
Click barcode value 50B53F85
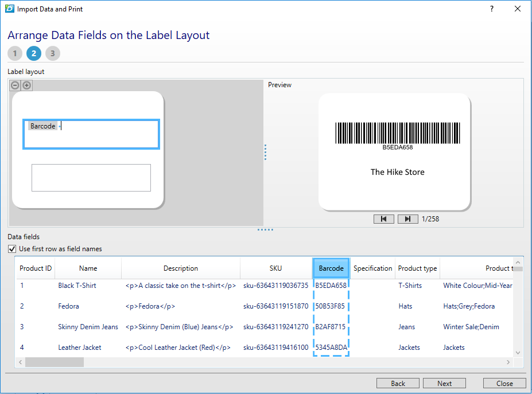330,306
